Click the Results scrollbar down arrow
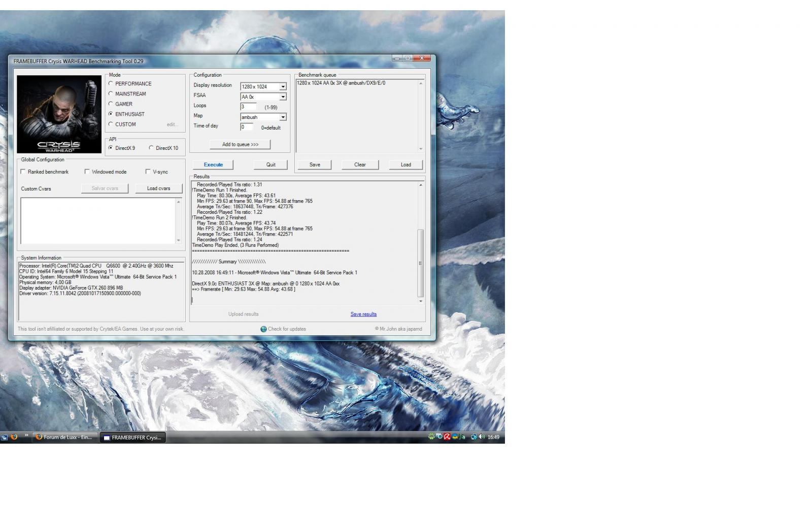Viewport: 812px width, 508px height. 420,301
